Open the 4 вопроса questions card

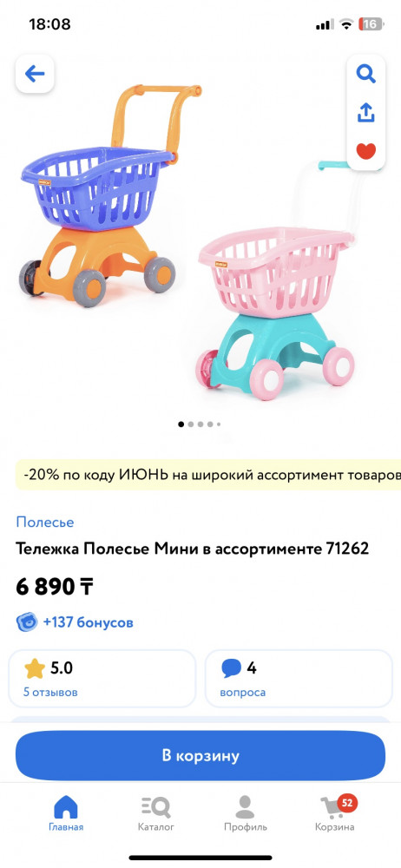click(299, 679)
